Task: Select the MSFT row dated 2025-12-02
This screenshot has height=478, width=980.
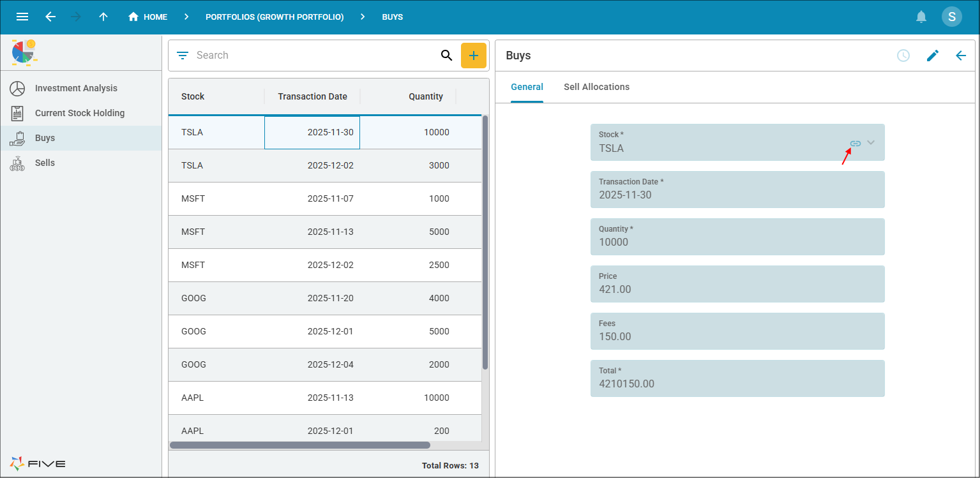Action: tap(325, 265)
